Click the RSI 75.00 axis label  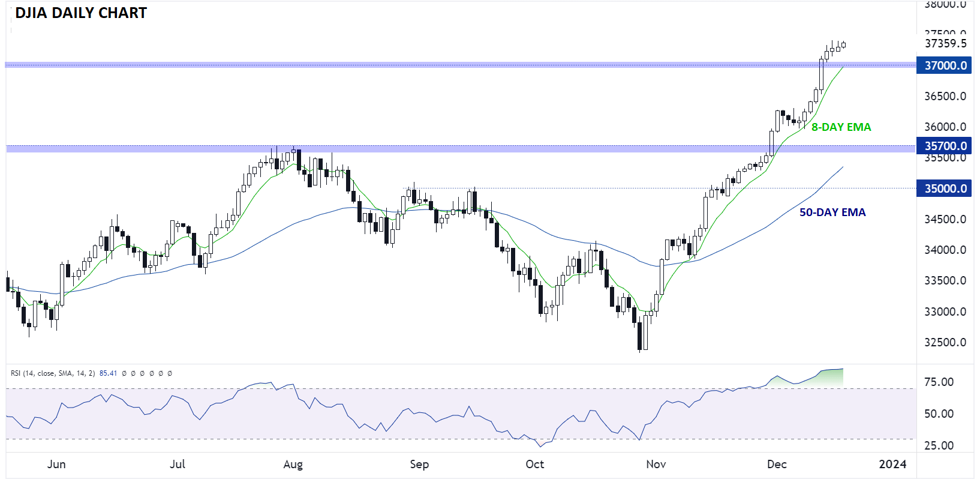[939, 382]
